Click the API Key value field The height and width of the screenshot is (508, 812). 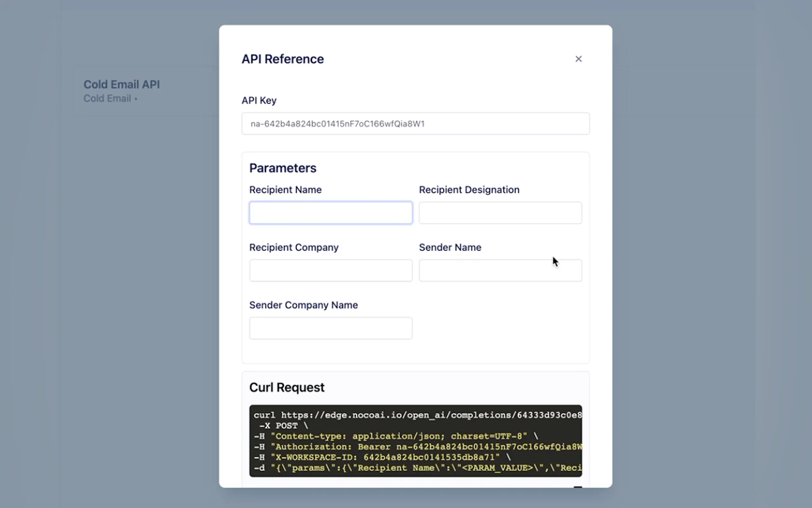pos(415,123)
